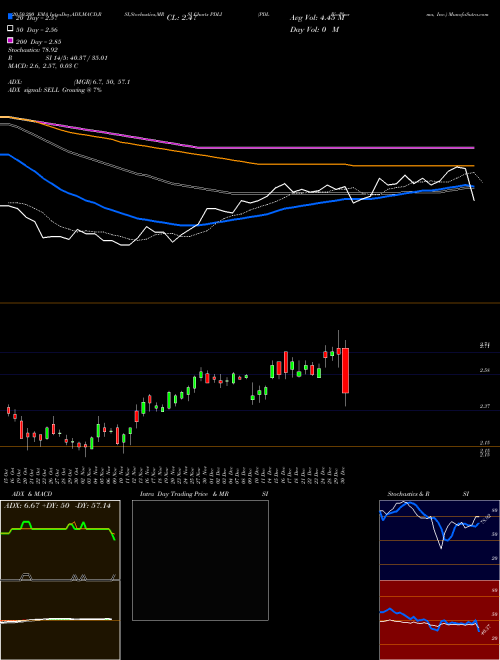Click the 'ADX: 6.67 +DY: 50 -DY: 57.14' header

coord(57,505)
